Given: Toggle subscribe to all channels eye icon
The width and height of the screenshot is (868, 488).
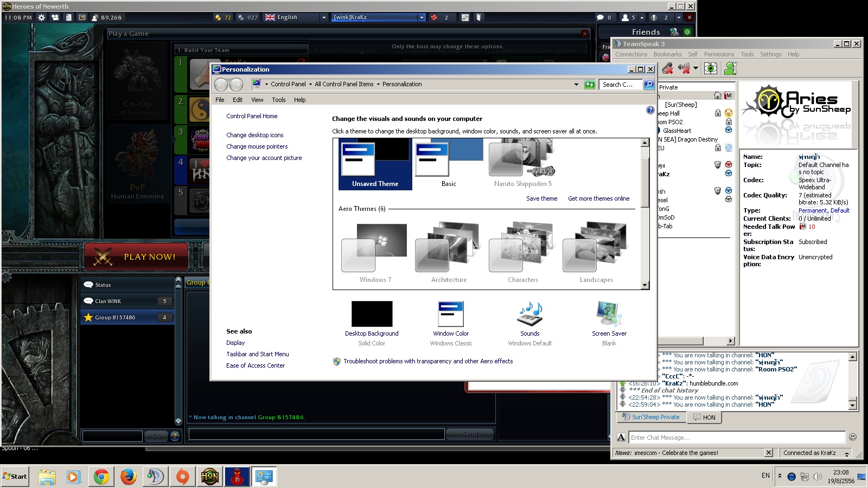Looking at the screenshot, I should coord(711,68).
